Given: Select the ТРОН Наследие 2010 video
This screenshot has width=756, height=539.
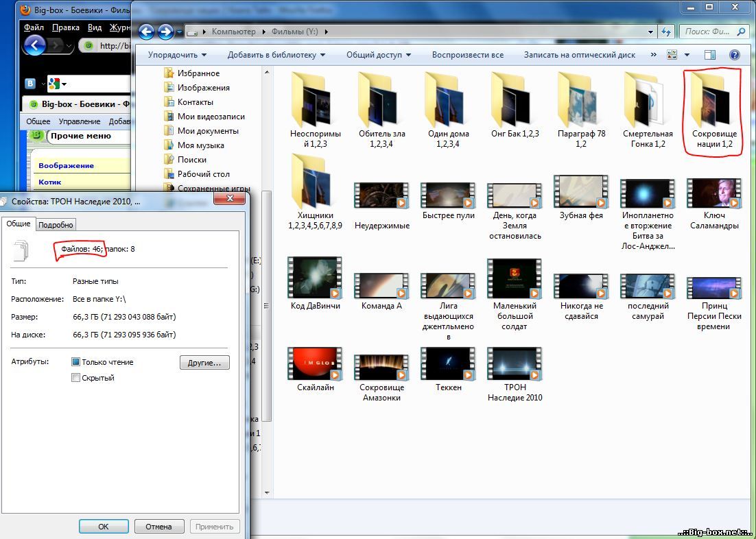Looking at the screenshot, I should pos(515,374).
